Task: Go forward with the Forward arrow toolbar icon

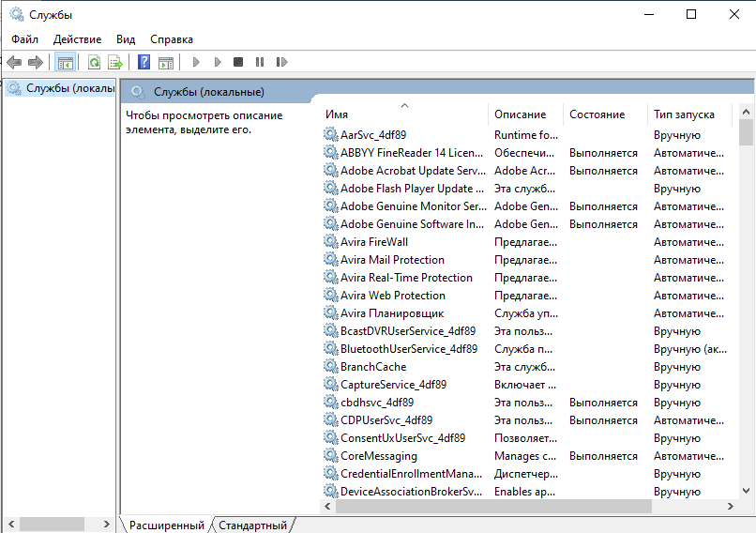Action: coord(36,62)
